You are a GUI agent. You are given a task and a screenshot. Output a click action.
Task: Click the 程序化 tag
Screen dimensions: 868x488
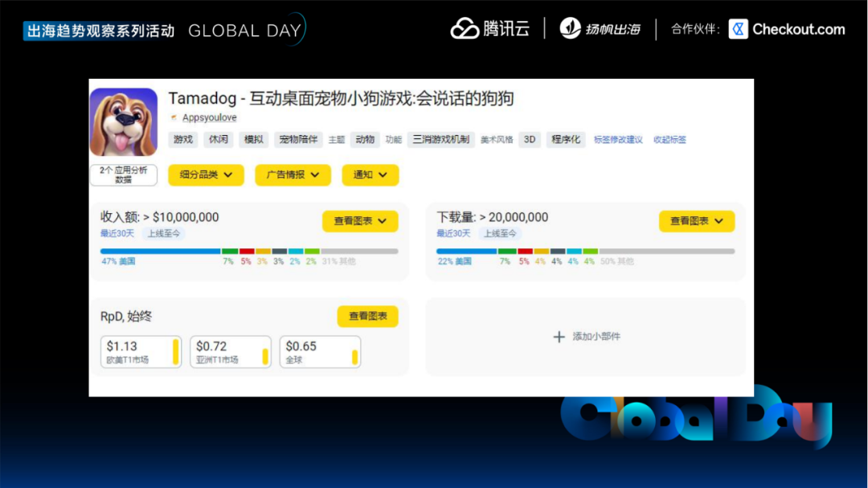(x=566, y=140)
